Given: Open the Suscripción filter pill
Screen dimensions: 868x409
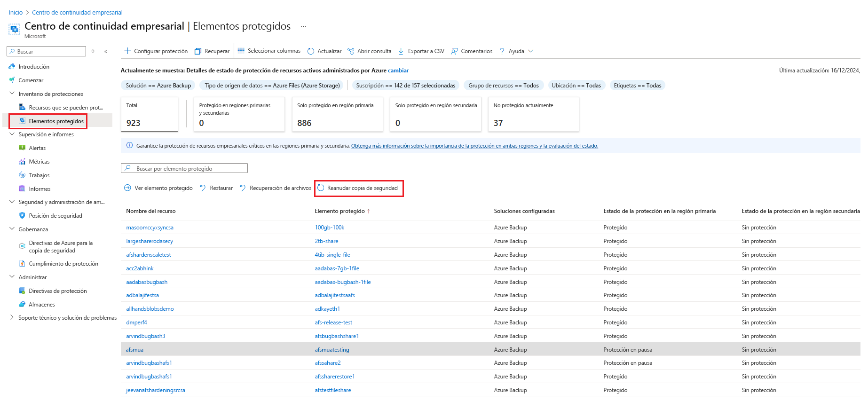Looking at the screenshot, I should [406, 86].
